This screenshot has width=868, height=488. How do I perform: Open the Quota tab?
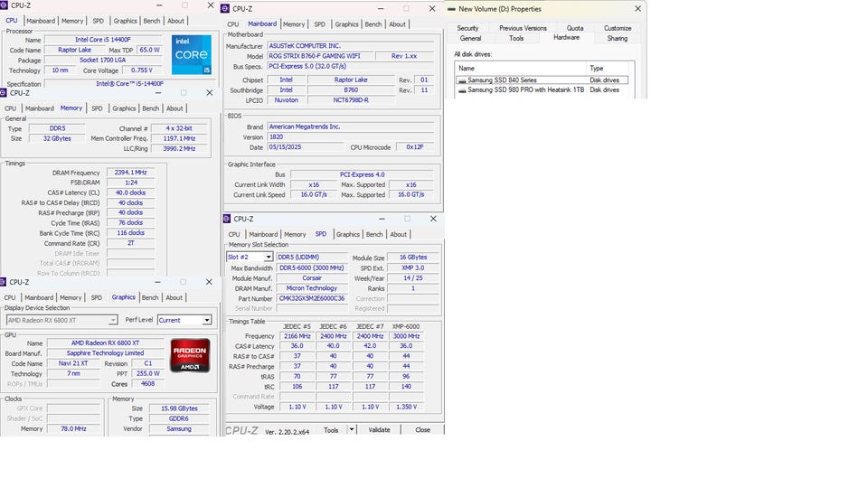(575, 28)
